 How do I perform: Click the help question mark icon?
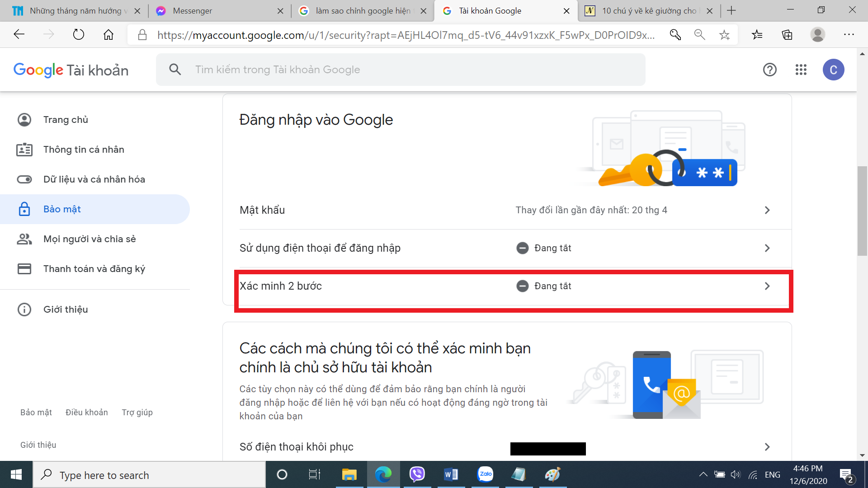click(769, 70)
